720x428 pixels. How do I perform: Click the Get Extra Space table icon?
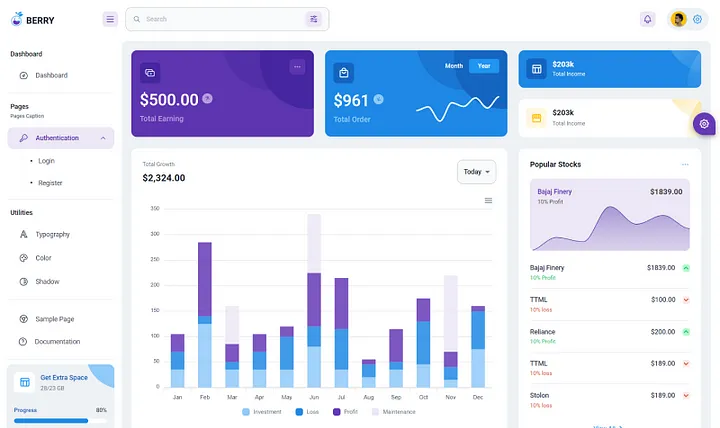tap(25, 382)
